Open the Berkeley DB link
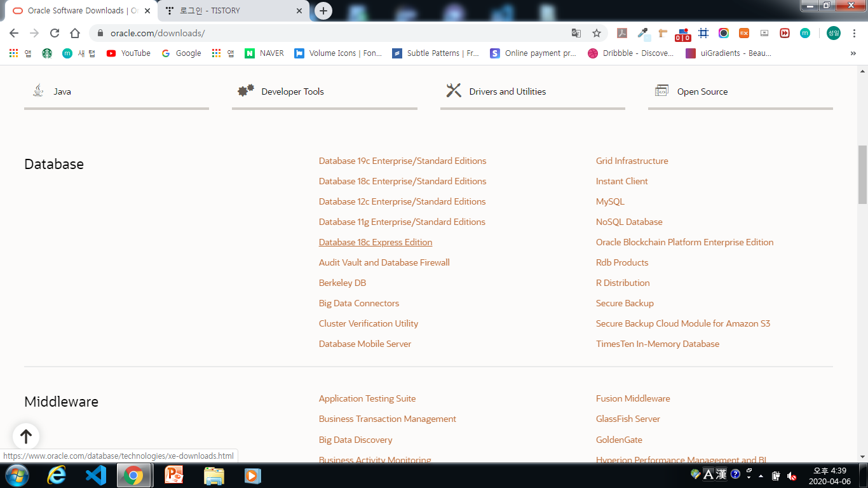868x488 pixels. coord(342,283)
